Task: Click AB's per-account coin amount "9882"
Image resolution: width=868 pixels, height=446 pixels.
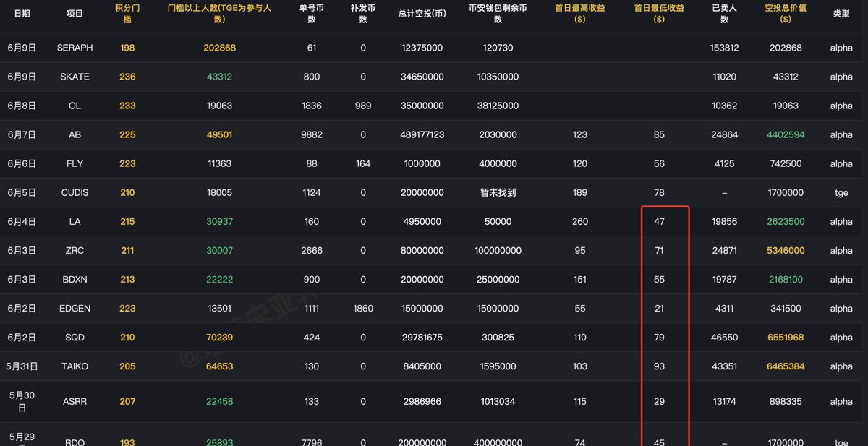Action: [312, 134]
